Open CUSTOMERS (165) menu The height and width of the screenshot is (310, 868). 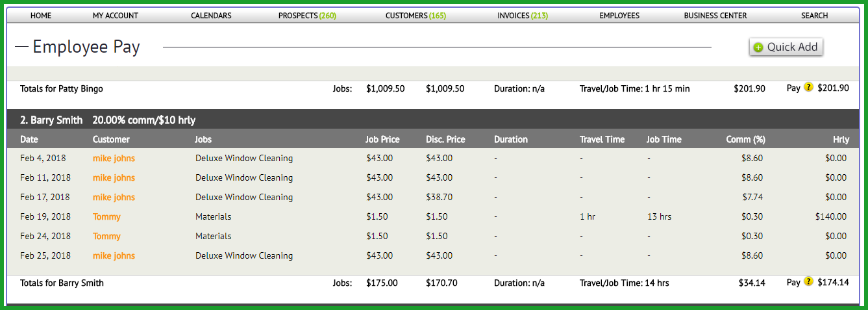click(x=415, y=16)
